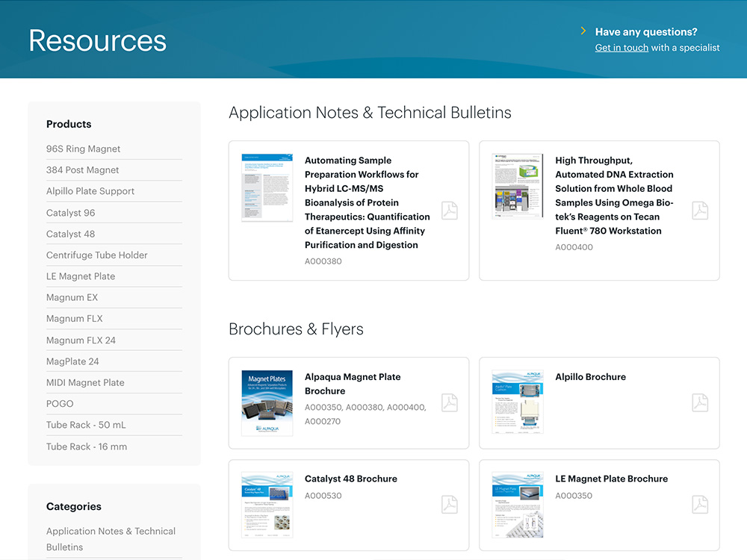The height and width of the screenshot is (560, 747).
Task: Click PDF icon on Alpillo Brochure card
Action: pyautogui.click(x=699, y=402)
